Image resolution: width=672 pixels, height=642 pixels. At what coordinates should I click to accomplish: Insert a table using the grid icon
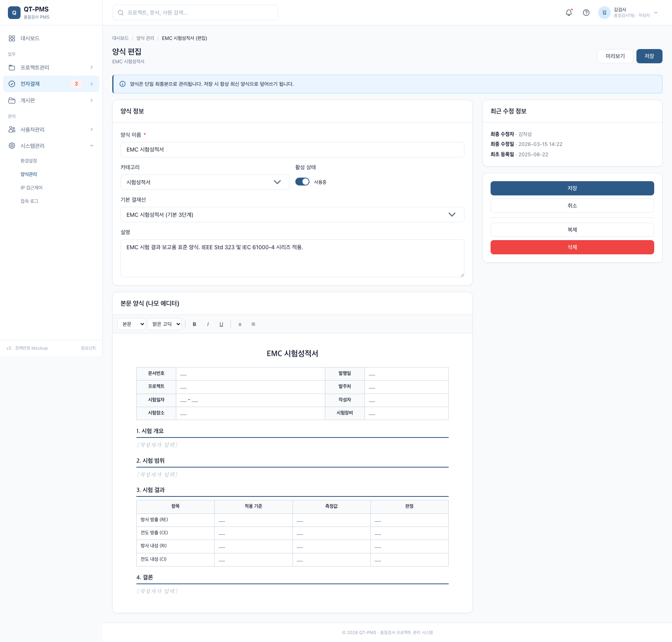pyautogui.click(x=253, y=324)
